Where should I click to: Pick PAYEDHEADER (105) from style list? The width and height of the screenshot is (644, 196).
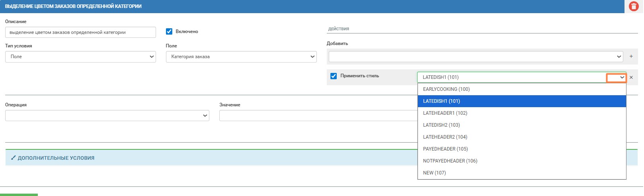445,149
